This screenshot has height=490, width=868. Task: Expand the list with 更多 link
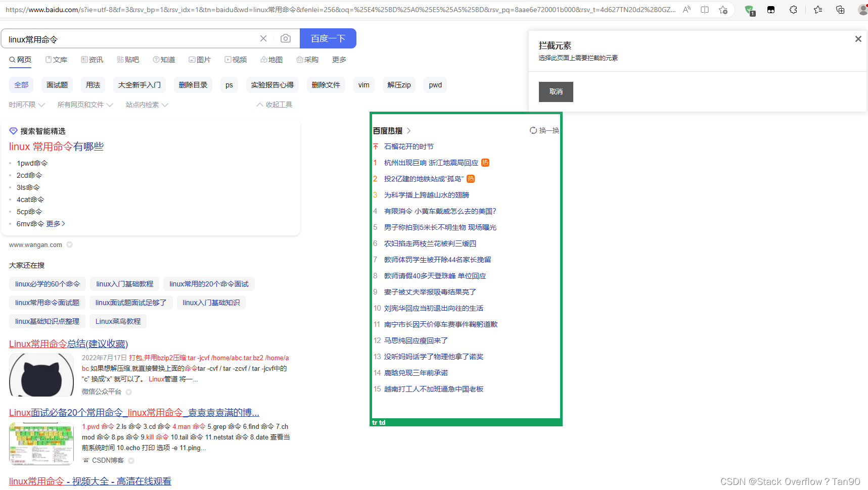click(x=56, y=223)
